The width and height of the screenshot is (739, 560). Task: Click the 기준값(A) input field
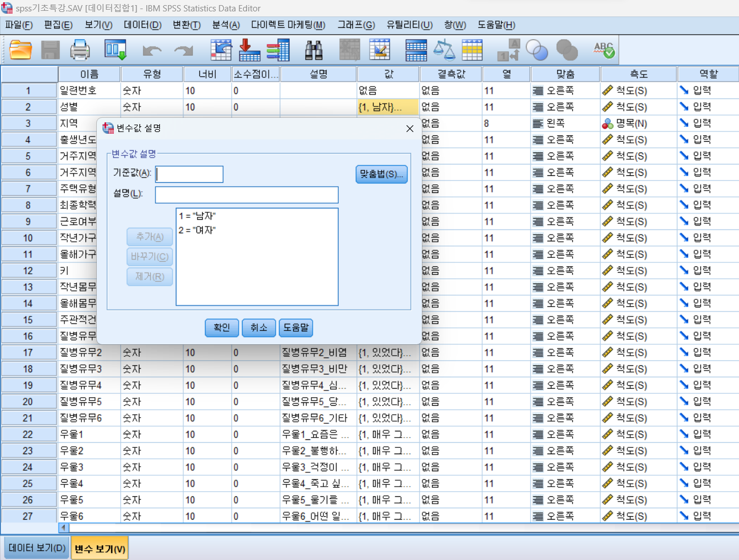pos(190,174)
